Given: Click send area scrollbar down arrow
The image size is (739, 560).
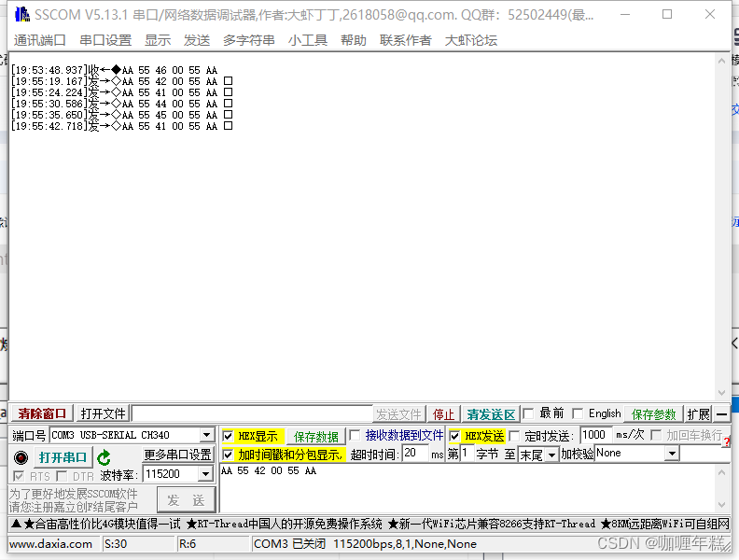Looking at the screenshot, I should point(721,505).
